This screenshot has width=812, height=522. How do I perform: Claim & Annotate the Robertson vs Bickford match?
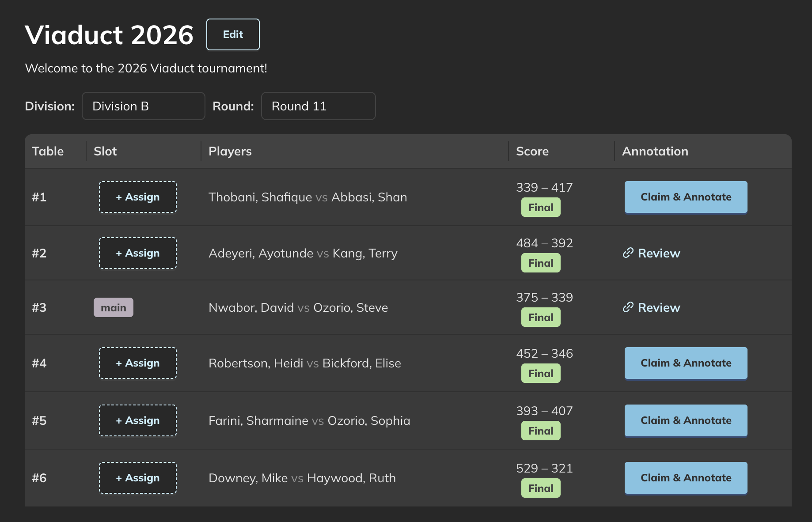[x=685, y=363]
